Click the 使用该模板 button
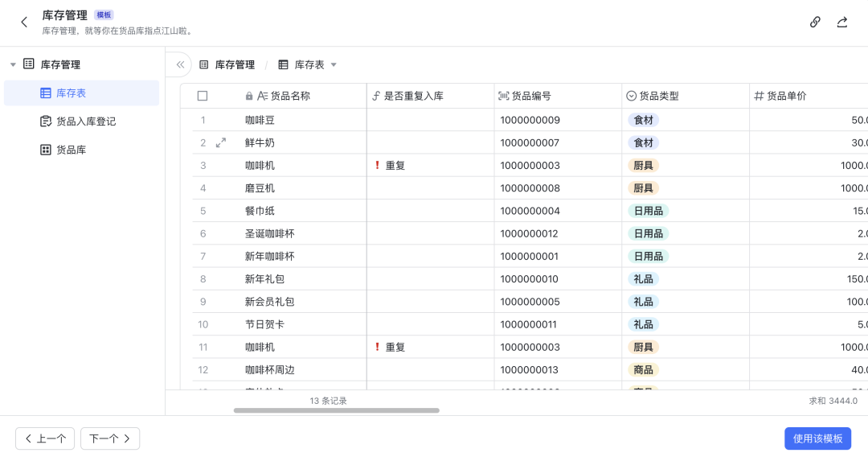Viewport: 868px width, 457px height. point(817,438)
